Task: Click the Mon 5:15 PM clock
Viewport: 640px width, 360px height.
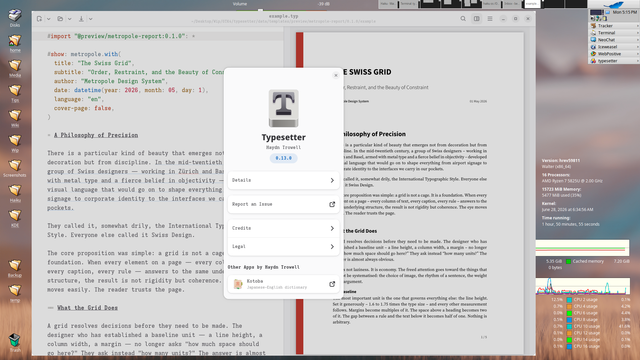Action: 624,12
